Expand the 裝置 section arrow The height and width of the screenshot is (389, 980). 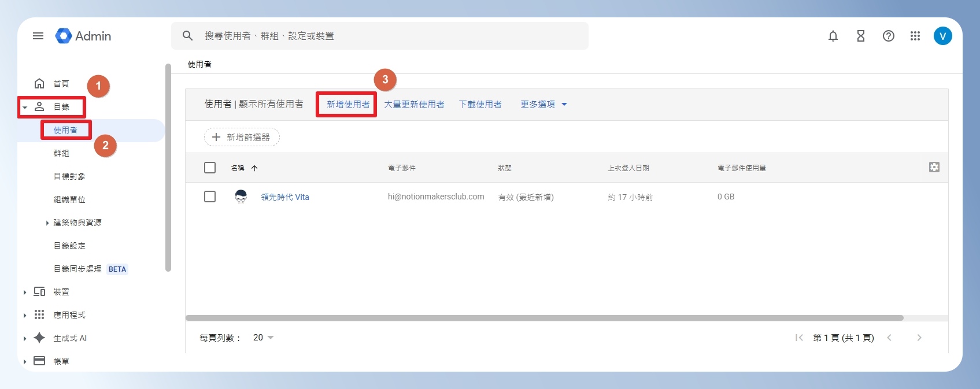point(25,292)
